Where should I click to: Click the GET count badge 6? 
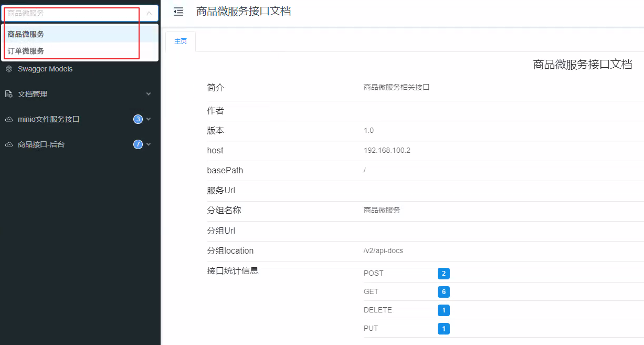[x=444, y=292]
